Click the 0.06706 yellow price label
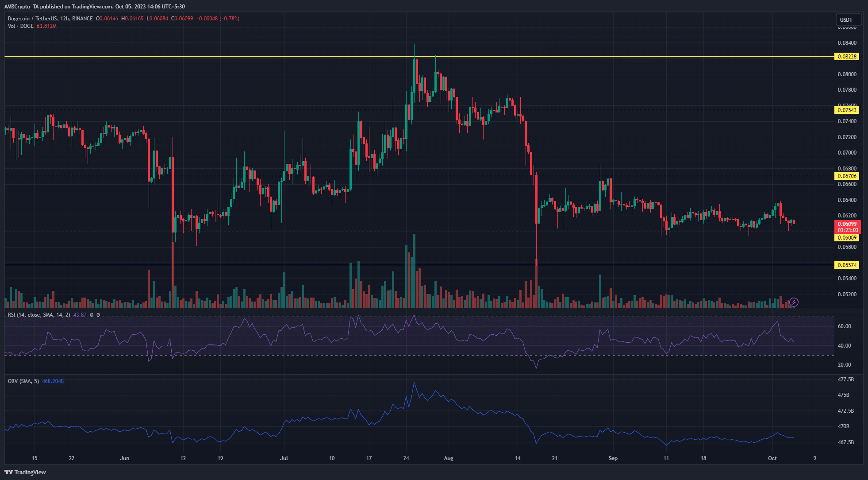This screenshot has height=480, width=868. [847, 176]
